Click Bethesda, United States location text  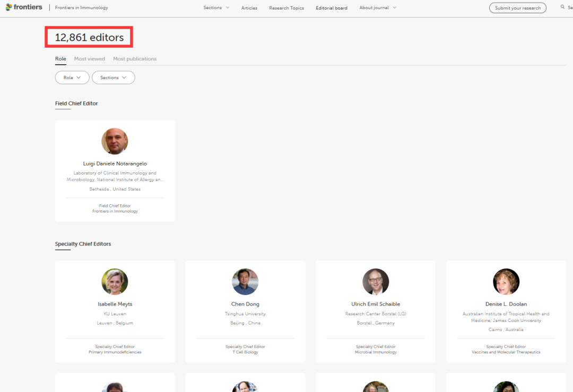[115, 189]
